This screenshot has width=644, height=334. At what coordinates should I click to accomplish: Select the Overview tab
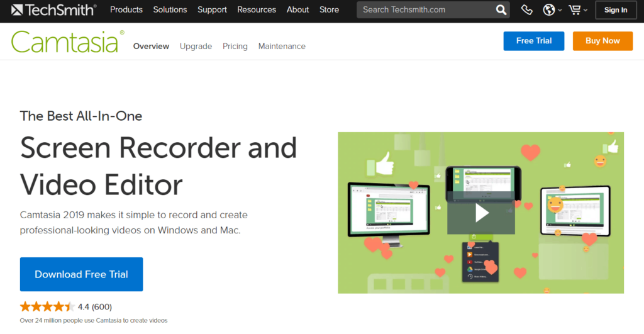coord(151,46)
